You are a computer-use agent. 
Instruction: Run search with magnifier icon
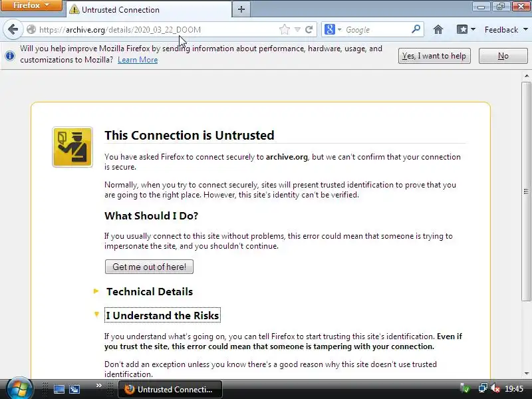416,29
